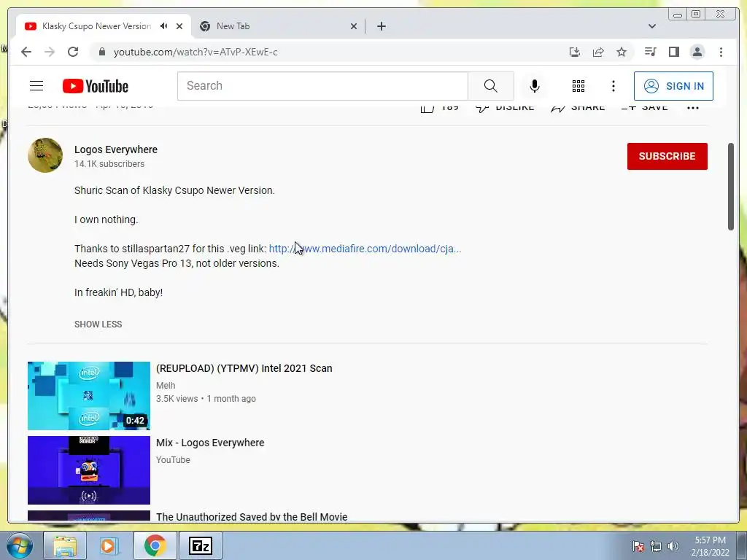Open the Chrome profile avatar
This screenshot has width=747, height=560.
click(x=697, y=52)
